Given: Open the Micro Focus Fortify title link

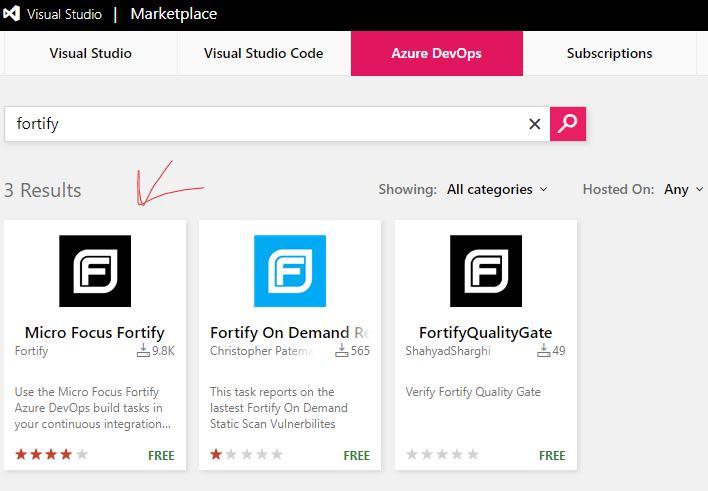Looking at the screenshot, I should (x=94, y=332).
